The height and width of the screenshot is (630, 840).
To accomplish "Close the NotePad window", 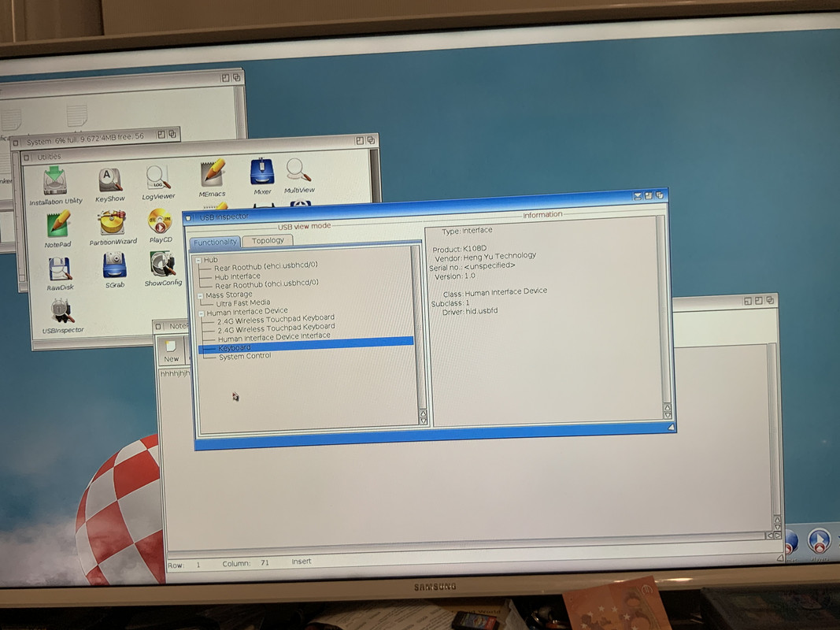I will 158,326.
